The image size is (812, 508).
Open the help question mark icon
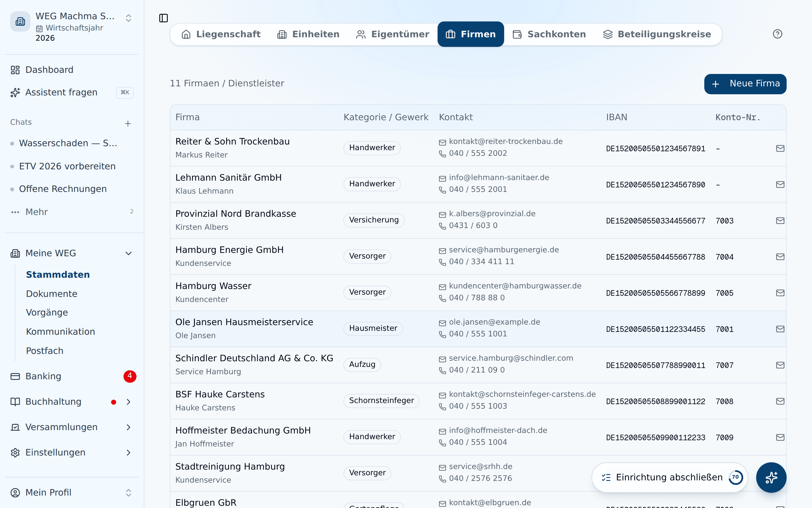pyautogui.click(x=777, y=34)
